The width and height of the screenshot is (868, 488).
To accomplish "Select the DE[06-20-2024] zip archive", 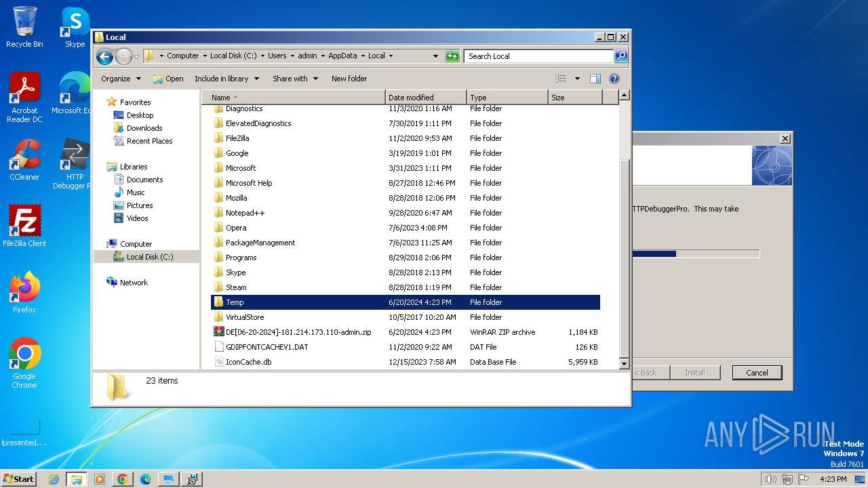I will (x=406, y=332).
